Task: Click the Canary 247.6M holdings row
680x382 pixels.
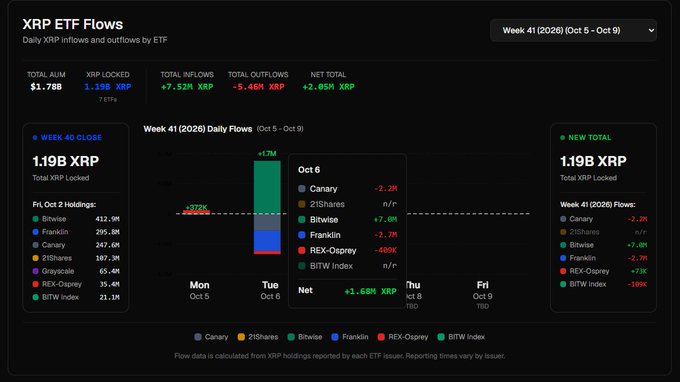Action: point(76,245)
